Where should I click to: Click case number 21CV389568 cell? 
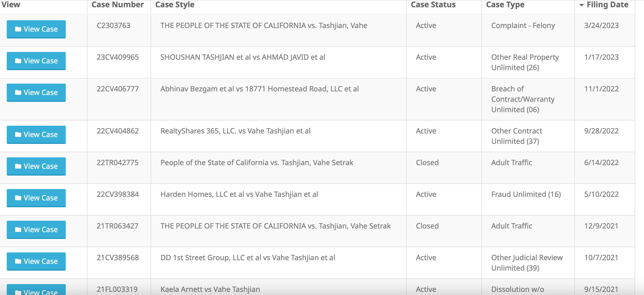[118, 258]
